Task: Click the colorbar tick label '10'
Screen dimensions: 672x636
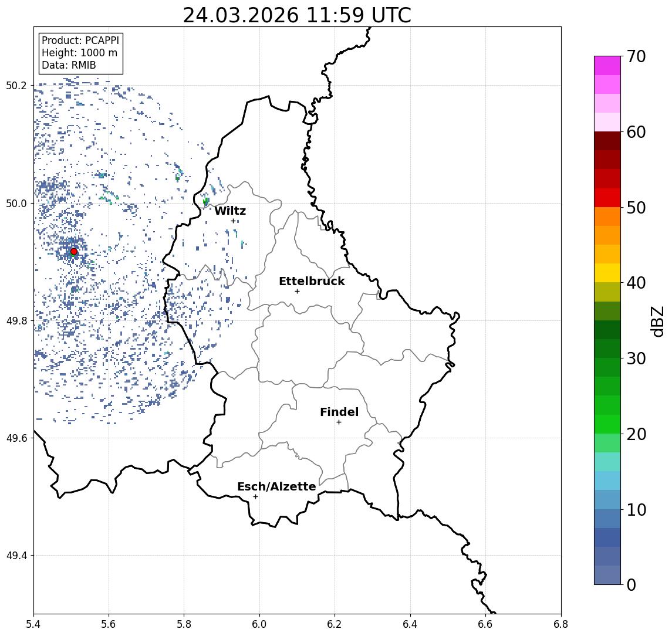Action: (x=636, y=509)
